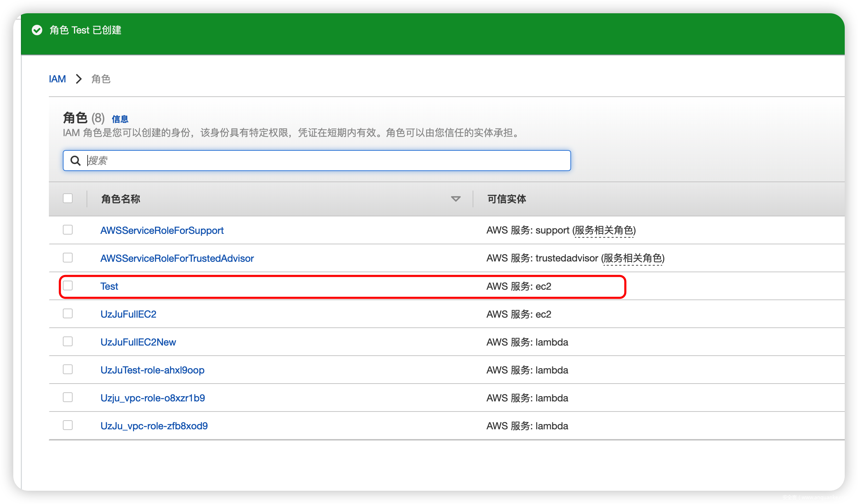858x504 pixels.
Task: Click the 服务相关角色 label for support
Action: 604,230
